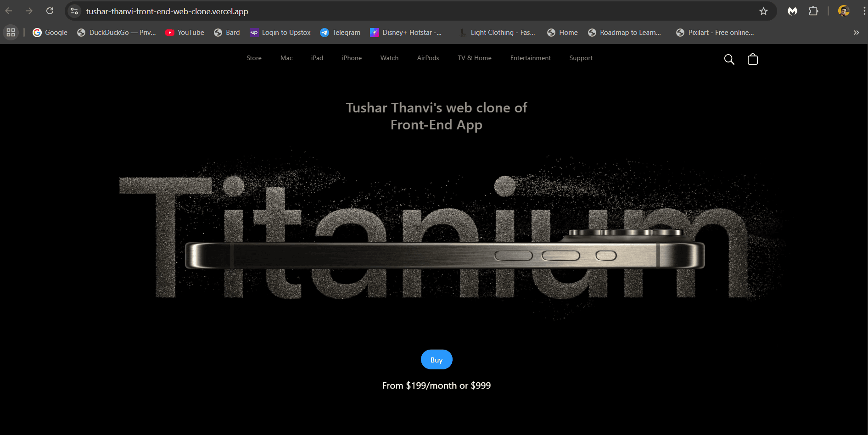Open the Google bookmark

pyautogui.click(x=50, y=33)
